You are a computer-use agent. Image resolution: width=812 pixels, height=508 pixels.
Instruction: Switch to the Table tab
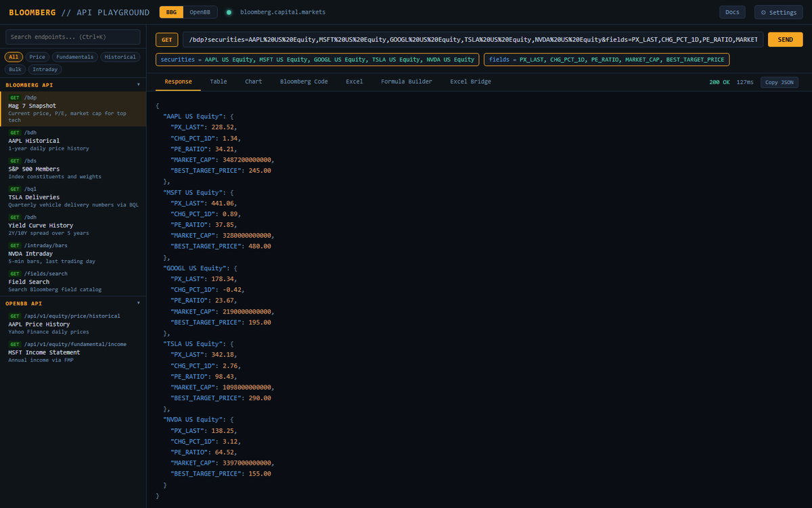(219, 81)
